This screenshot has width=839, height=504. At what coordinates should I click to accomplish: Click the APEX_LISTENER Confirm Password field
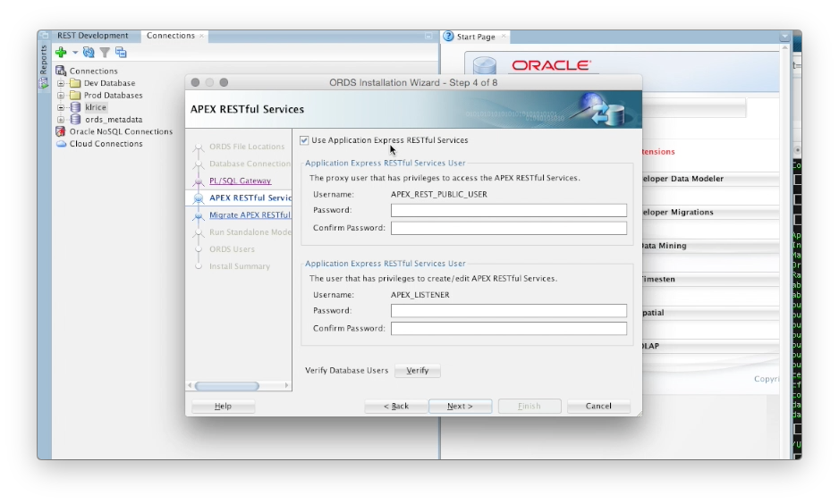(508, 328)
